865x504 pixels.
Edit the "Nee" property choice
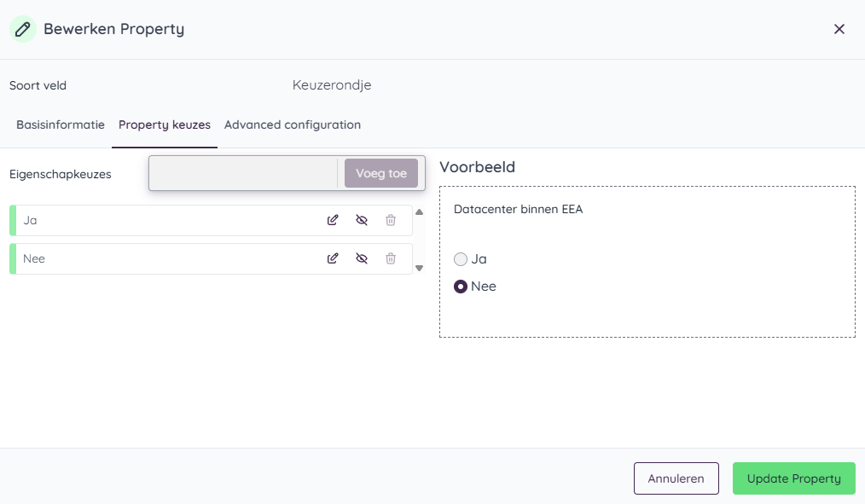pyautogui.click(x=333, y=258)
